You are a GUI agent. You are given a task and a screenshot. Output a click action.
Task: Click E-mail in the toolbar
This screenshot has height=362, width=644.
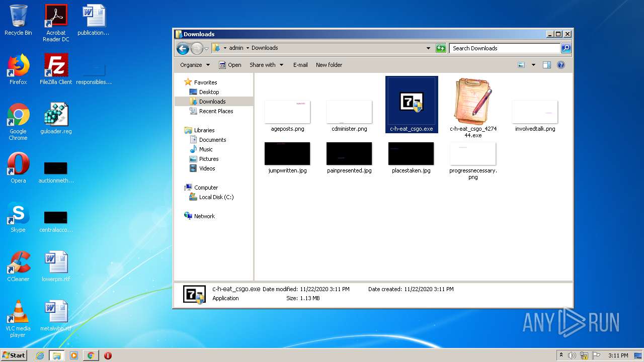point(300,65)
